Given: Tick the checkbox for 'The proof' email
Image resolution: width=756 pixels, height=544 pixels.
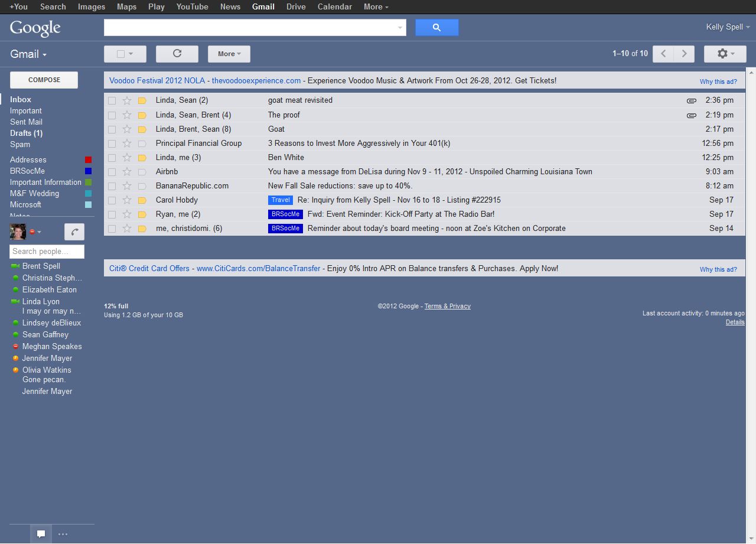Looking at the screenshot, I should point(112,115).
